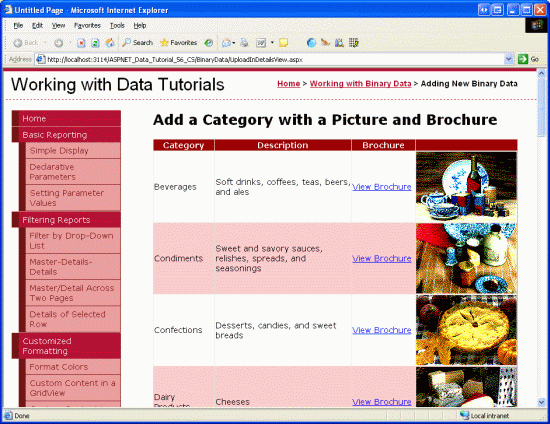Open the Beverages View Brochure link
Image resolution: width=550 pixels, height=424 pixels.
click(x=382, y=187)
